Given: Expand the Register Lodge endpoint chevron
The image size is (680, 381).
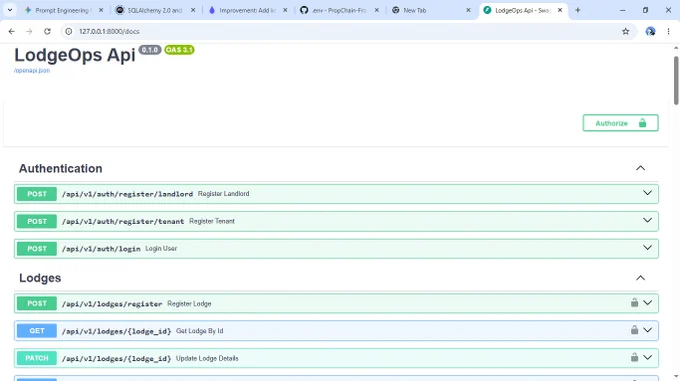Looking at the screenshot, I should tap(647, 303).
